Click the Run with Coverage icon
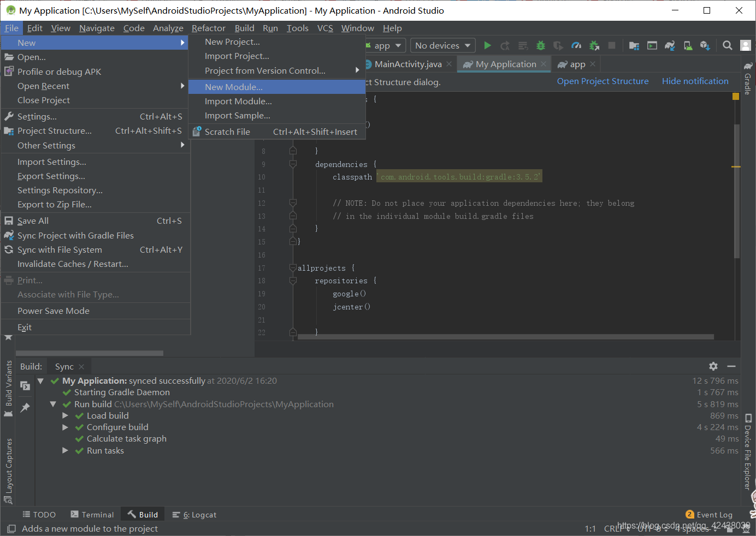 click(558, 46)
